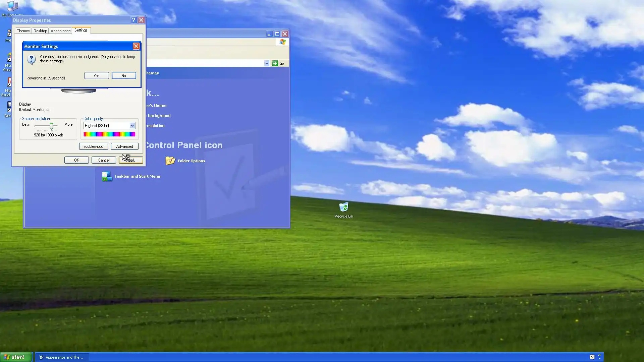
Task: Open the Recycle Bin desktop icon
Action: (x=343, y=207)
